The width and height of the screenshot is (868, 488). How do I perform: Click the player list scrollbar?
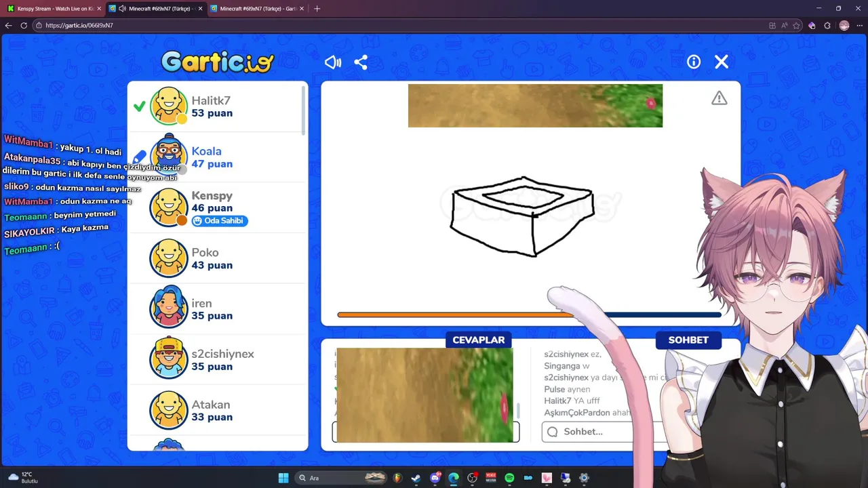click(303, 110)
